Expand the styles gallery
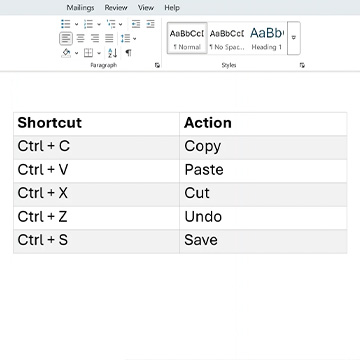This screenshot has height=360, width=360. click(x=294, y=38)
